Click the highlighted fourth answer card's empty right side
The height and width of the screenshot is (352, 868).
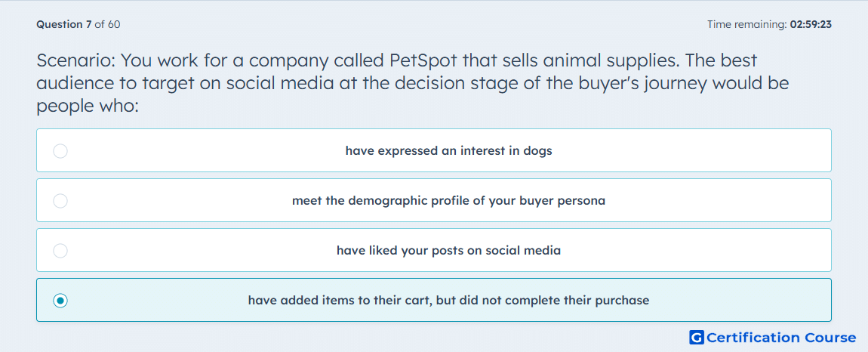742,301
